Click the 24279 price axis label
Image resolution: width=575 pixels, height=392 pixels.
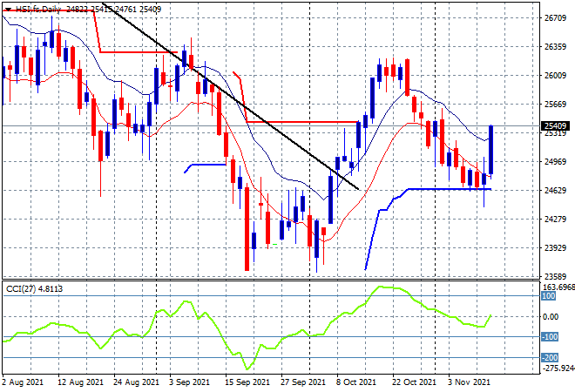pyautogui.click(x=555, y=219)
